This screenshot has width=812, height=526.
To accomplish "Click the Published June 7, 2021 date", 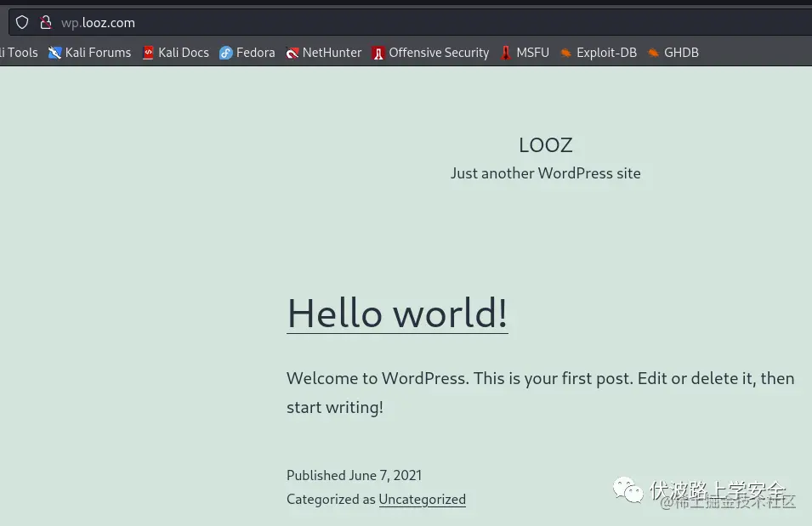I will (355, 475).
